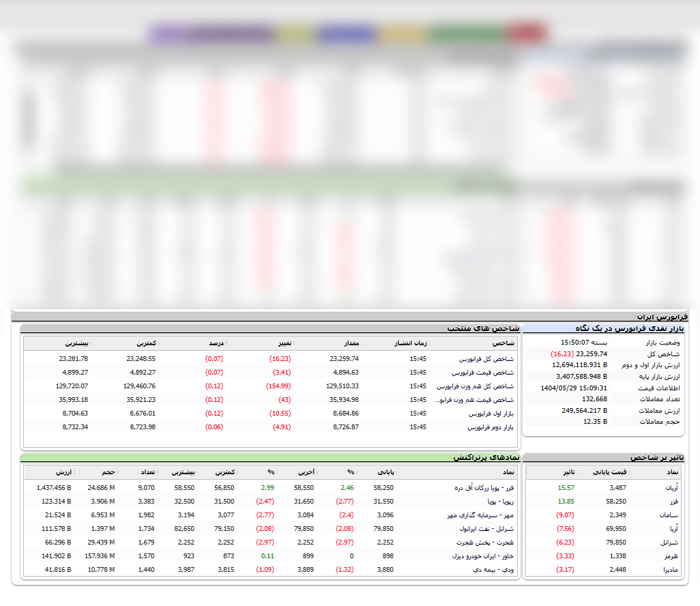700x606 pixels.
Task: Click the قیمت پایانی column header
Action: [x=609, y=472]
